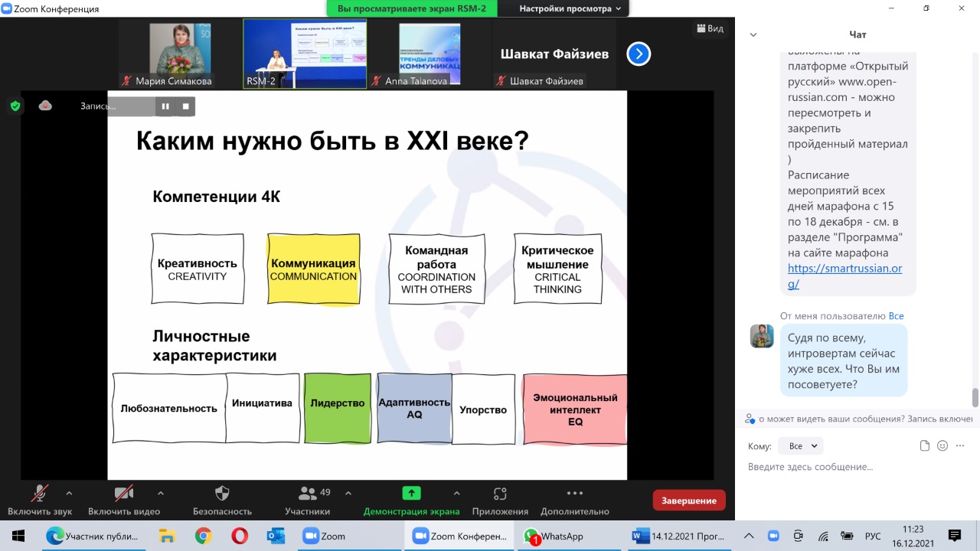The image size is (980, 551).
Task: Pause the recording
Action: (165, 106)
